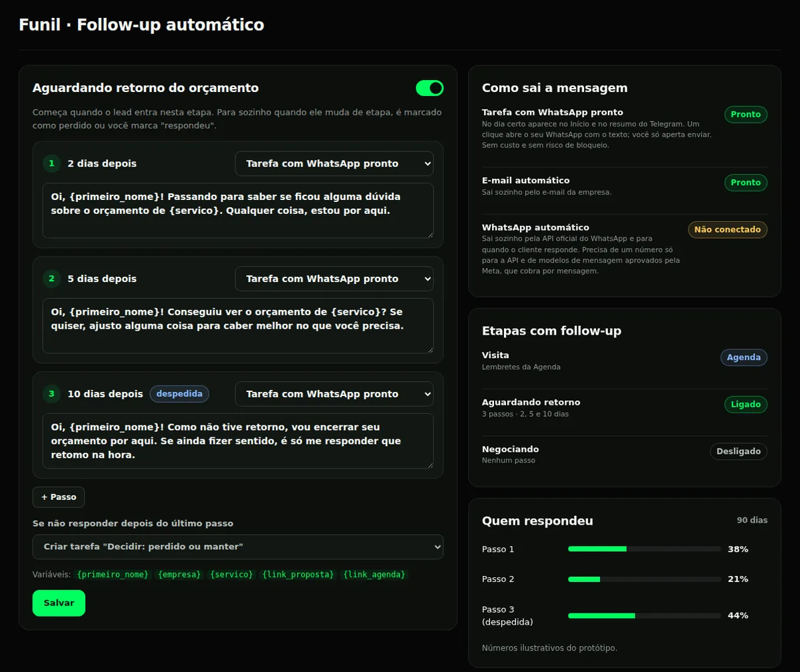Open step 3 delivery method dropdown
Image resolution: width=800 pixels, height=672 pixels.
[x=334, y=394]
